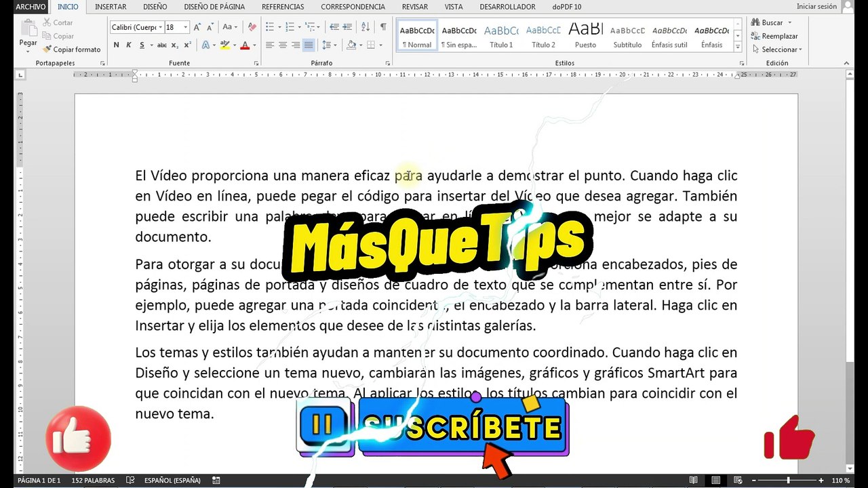Apply strikethrough abc formatting
The width and height of the screenshot is (868, 488).
click(x=161, y=45)
